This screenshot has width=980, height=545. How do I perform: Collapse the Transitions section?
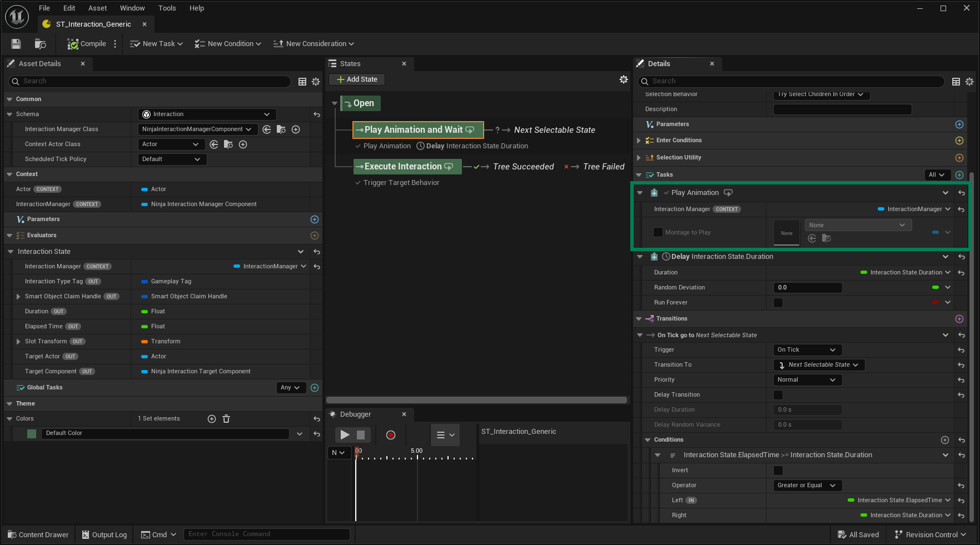[x=639, y=318]
